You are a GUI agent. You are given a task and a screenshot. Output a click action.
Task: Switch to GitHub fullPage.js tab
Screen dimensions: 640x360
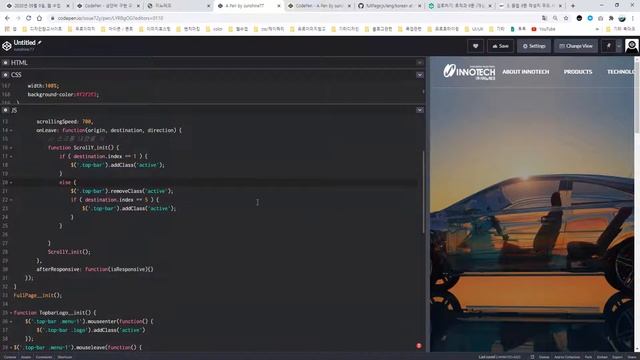(x=389, y=6)
